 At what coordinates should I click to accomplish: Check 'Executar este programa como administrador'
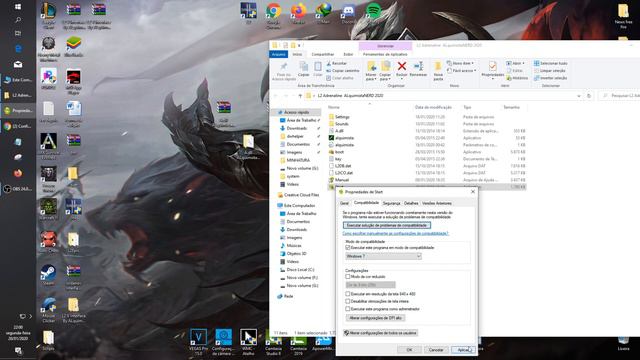[348, 309]
